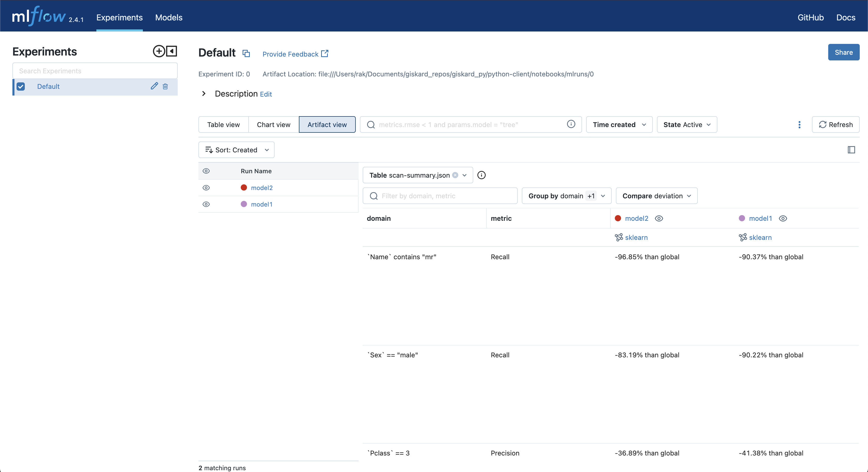Open model2 link in table header

(x=637, y=218)
